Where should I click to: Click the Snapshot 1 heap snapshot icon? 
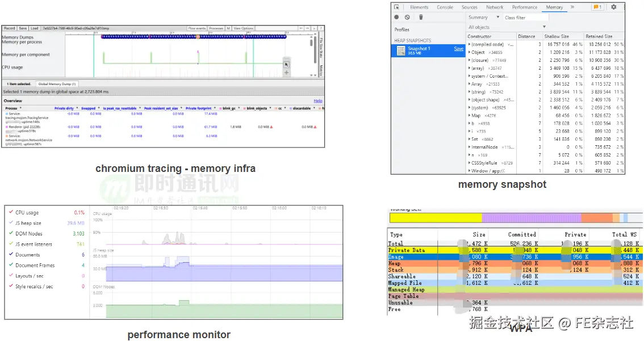click(x=401, y=50)
